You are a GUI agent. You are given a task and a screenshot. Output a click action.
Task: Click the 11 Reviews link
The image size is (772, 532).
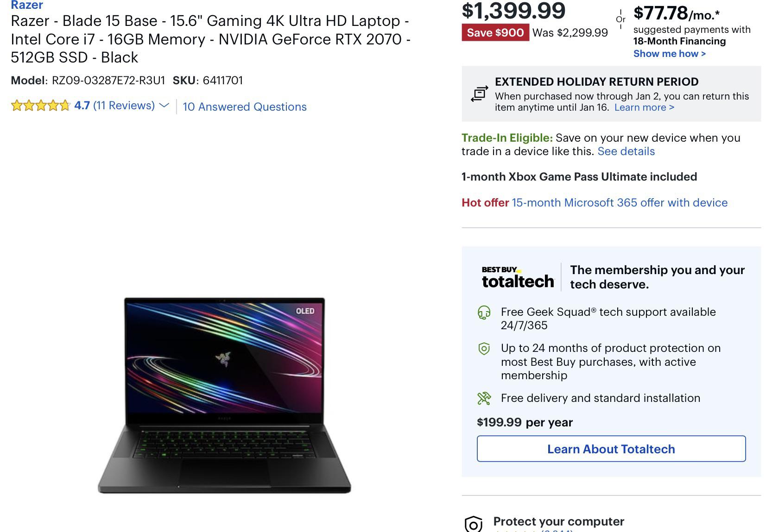[124, 106]
